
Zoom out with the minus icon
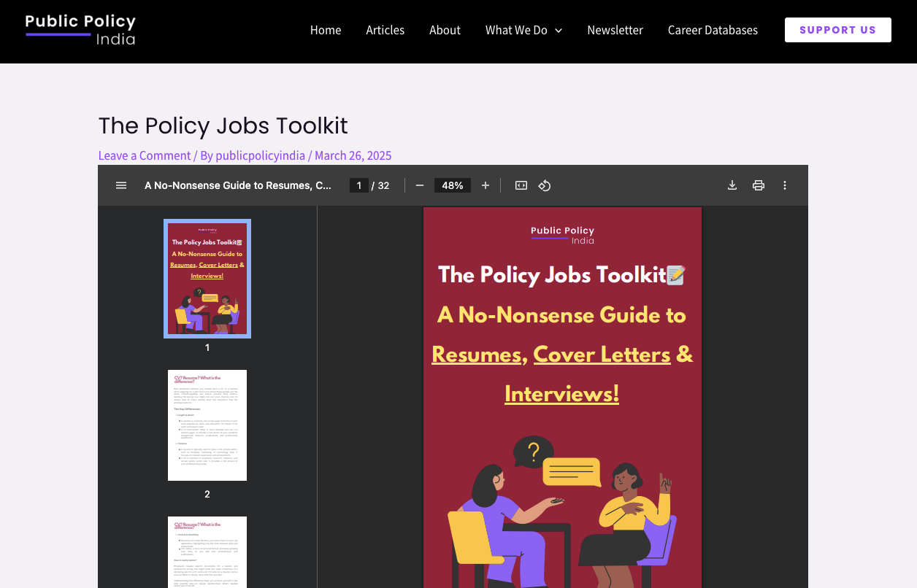tap(420, 185)
